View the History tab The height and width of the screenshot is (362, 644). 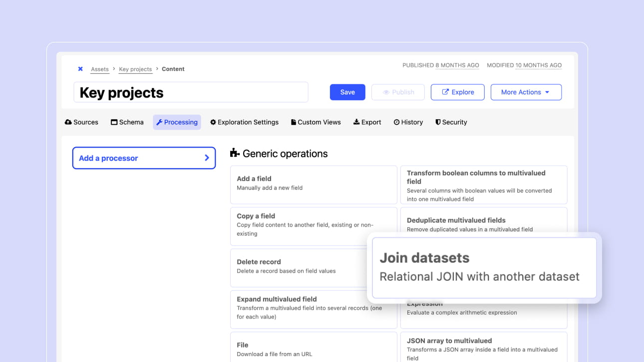point(408,122)
